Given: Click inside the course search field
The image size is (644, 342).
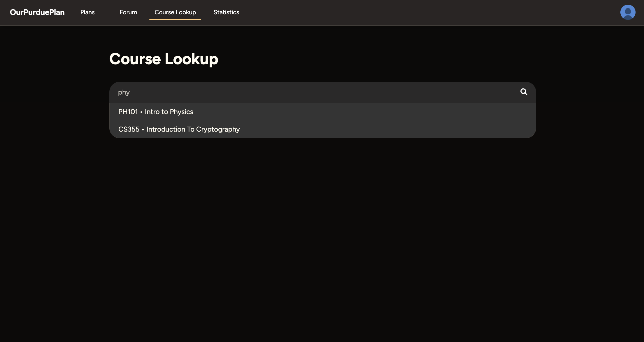Looking at the screenshot, I should pos(292,92).
